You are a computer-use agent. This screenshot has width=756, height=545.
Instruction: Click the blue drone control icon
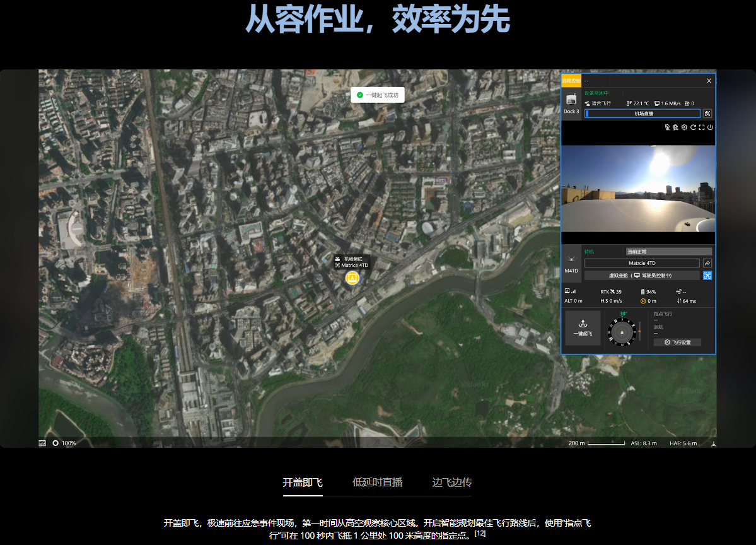click(707, 276)
